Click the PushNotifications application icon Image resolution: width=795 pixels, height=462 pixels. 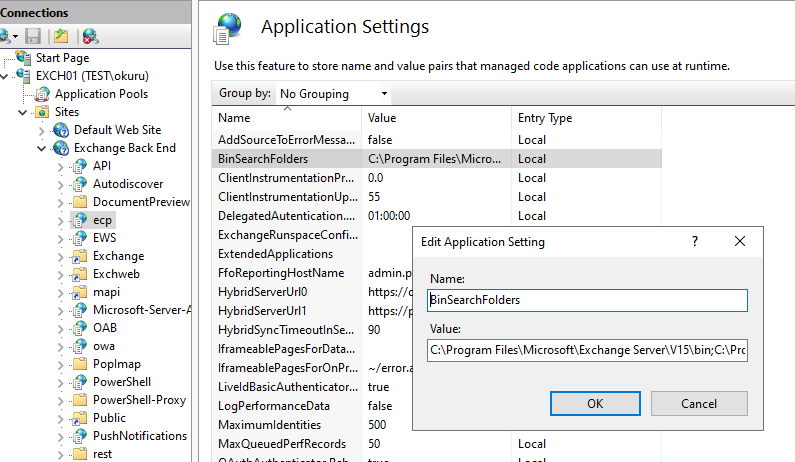(80, 436)
